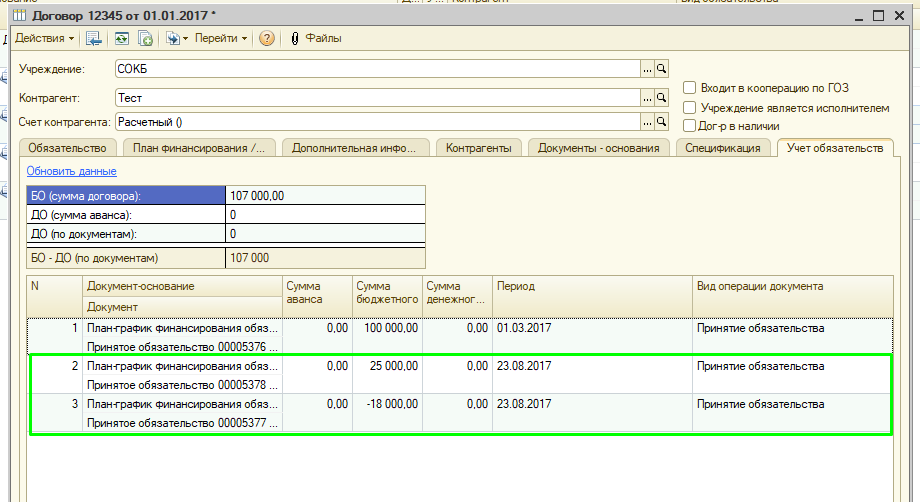Click magnifier icon next to Учреждение field
920x502 pixels.
[661, 69]
